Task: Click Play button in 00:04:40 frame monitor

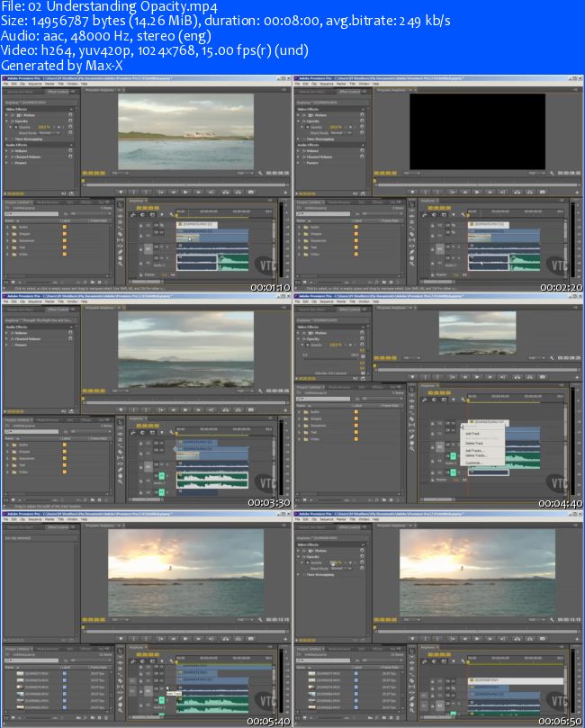Action: [477, 377]
